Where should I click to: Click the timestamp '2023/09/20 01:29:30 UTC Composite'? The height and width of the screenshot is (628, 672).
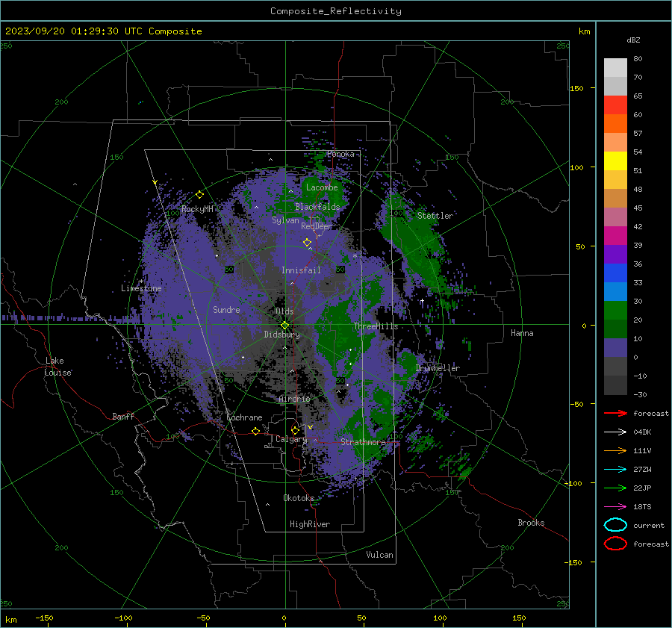103,31
